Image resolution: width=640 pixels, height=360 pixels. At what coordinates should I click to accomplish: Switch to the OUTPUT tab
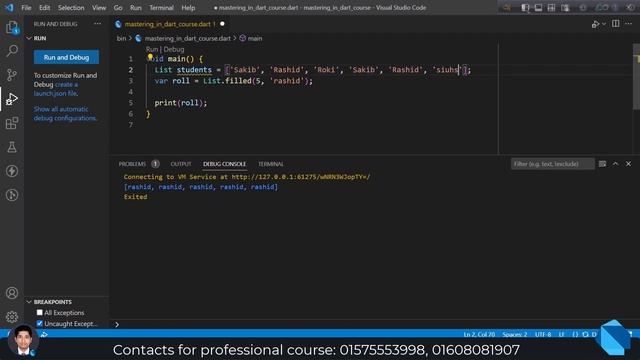[x=181, y=164]
